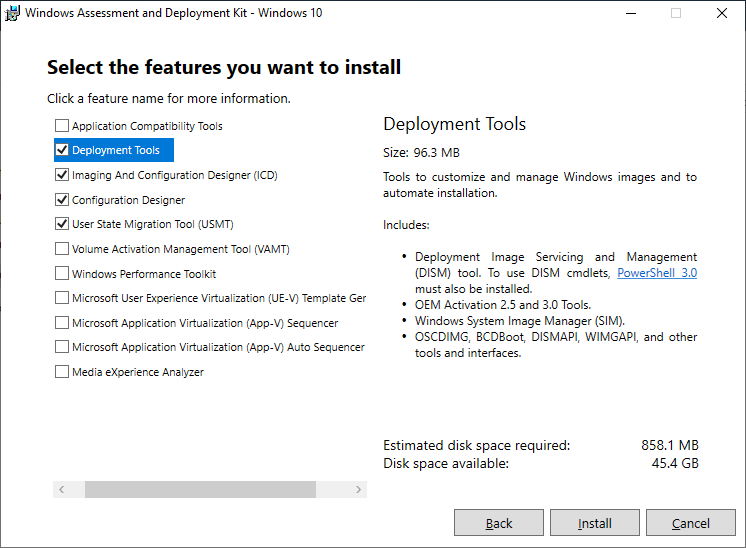The image size is (746, 548).
Task: Select the User State Migration Tool feature name
Action: 153,224
